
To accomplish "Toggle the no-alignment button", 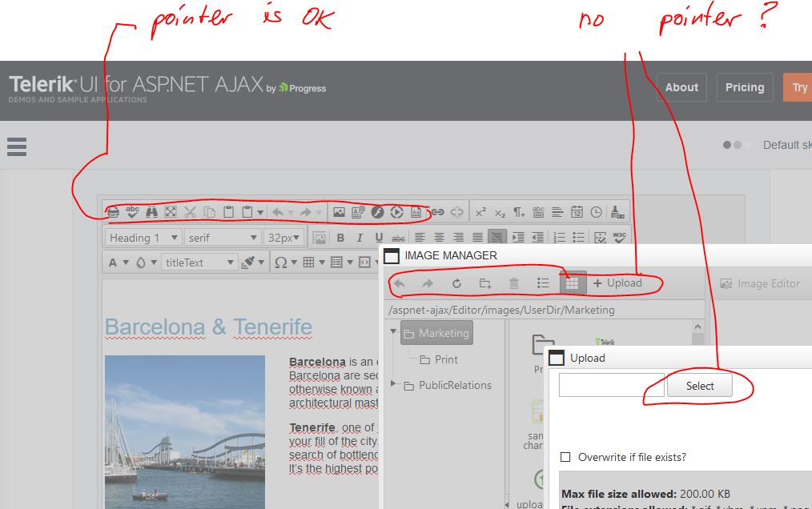I will tap(497, 238).
